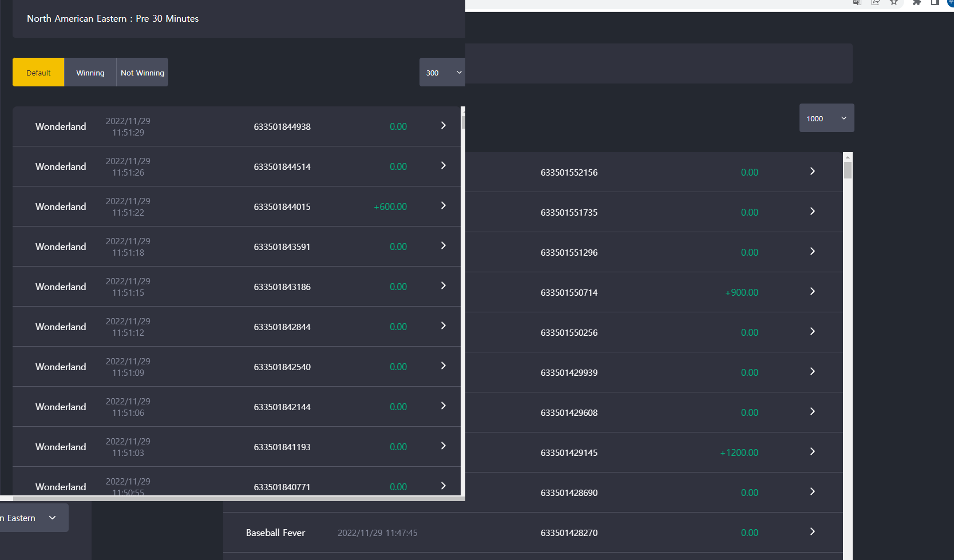Open chevron of background row 633501428690

click(812, 491)
